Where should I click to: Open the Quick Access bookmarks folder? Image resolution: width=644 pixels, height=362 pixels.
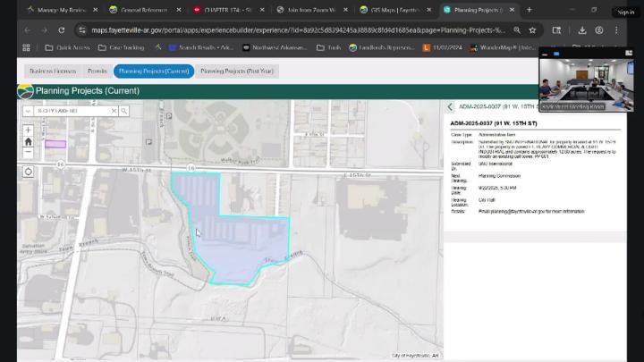coord(70,47)
